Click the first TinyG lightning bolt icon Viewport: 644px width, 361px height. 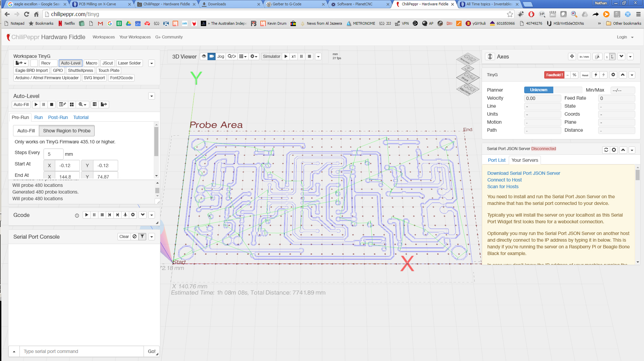pos(596,75)
